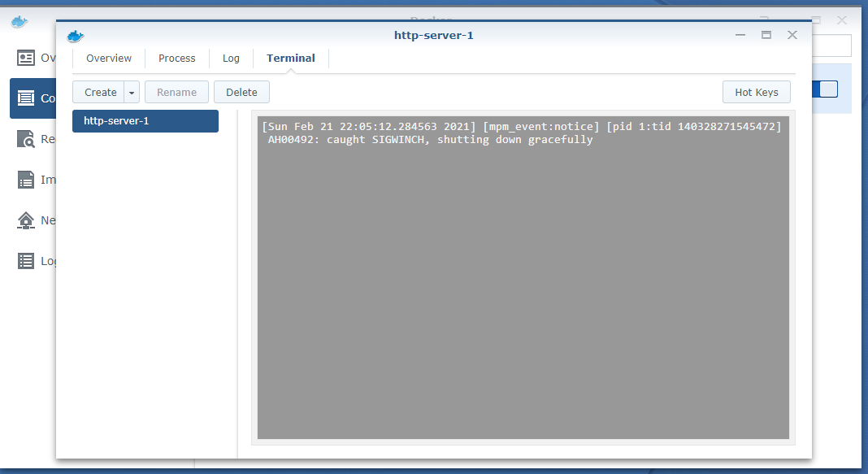Close the http-server-1 window
This screenshot has height=474, width=868.
[x=792, y=35]
